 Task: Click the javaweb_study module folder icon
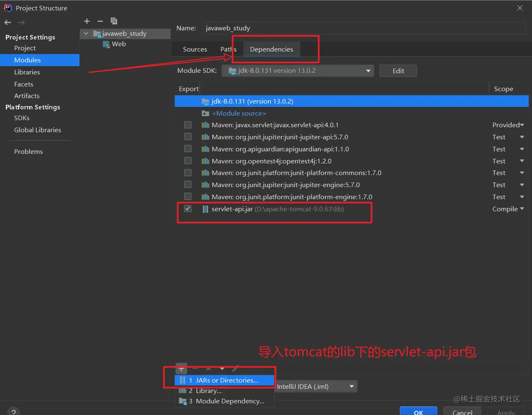point(97,34)
